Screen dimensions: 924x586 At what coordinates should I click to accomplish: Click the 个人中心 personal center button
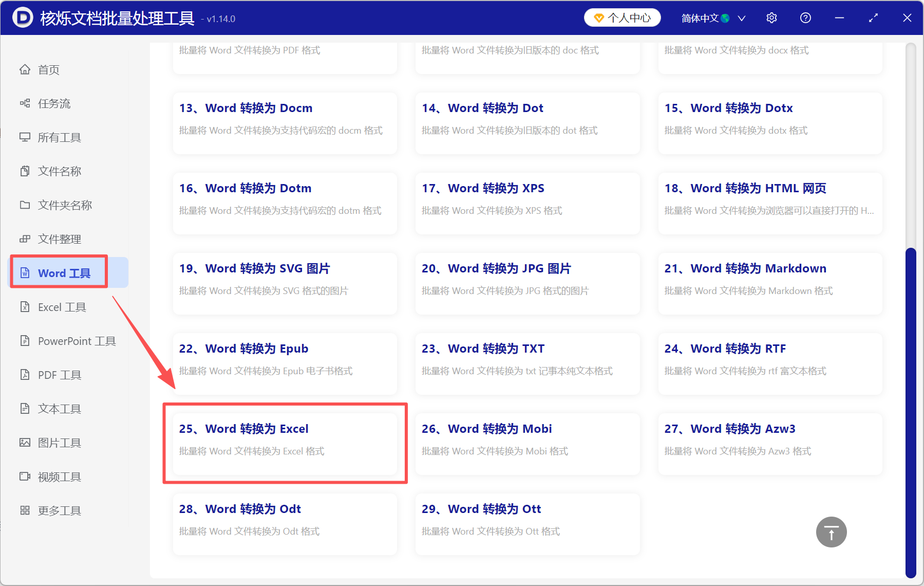coord(622,17)
